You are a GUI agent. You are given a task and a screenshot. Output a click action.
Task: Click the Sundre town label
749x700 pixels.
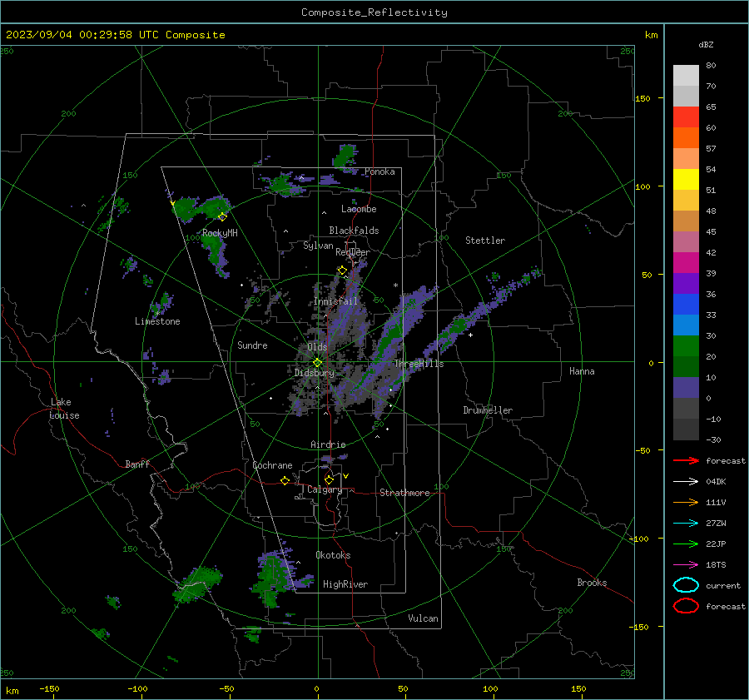(252, 345)
